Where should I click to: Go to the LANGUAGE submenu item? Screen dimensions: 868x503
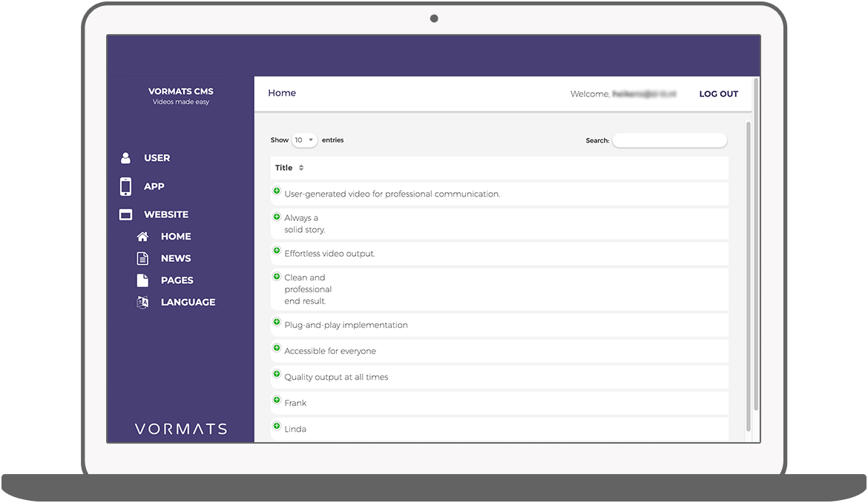point(188,302)
